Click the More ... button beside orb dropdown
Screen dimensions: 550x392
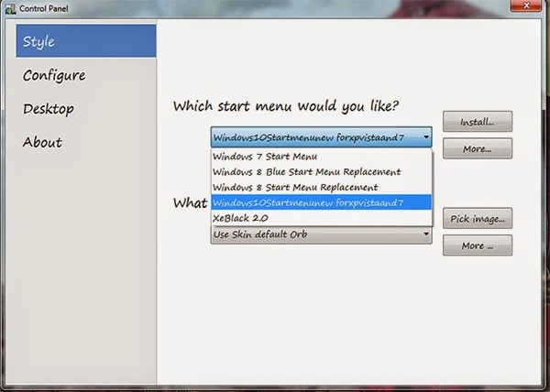point(478,245)
